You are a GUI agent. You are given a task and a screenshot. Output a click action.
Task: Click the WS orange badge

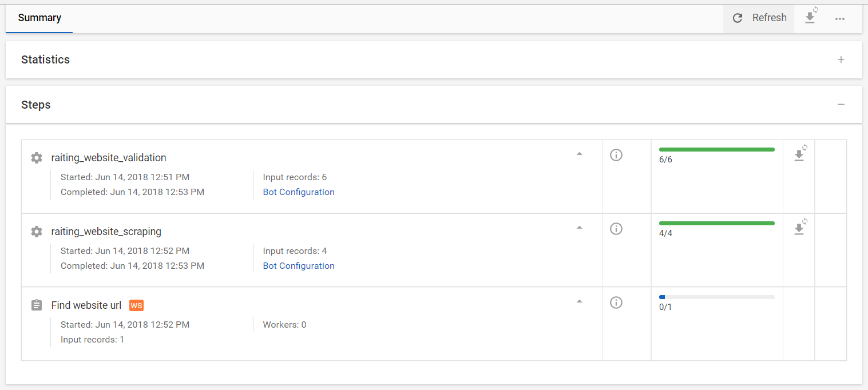(136, 305)
